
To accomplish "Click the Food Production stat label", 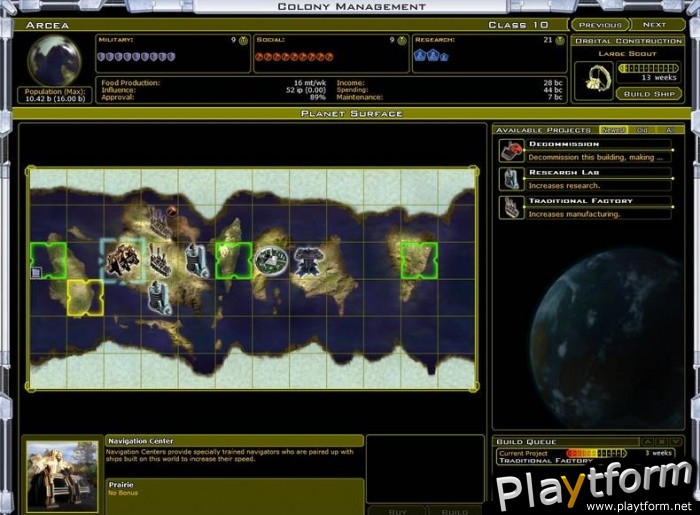I will point(130,83).
